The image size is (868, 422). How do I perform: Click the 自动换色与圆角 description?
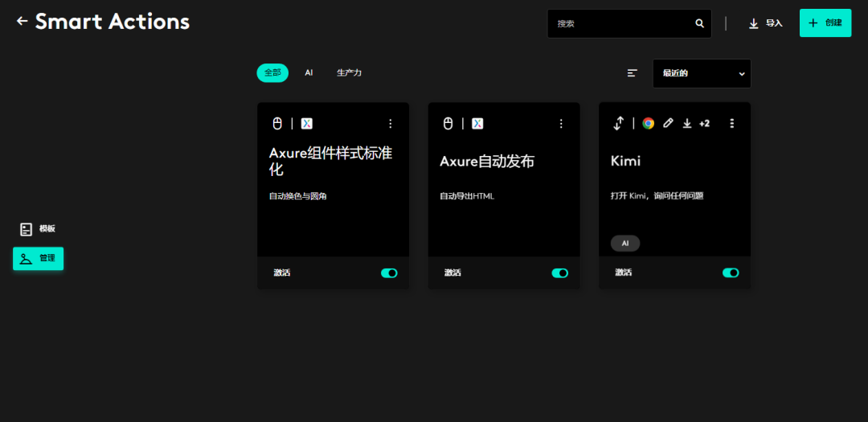[298, 196]
